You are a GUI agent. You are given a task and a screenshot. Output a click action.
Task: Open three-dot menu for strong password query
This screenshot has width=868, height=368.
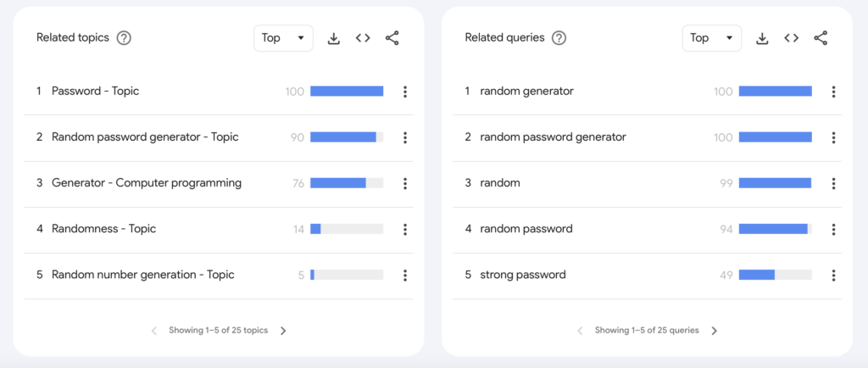pyautogui.click(x=834, y=275)
